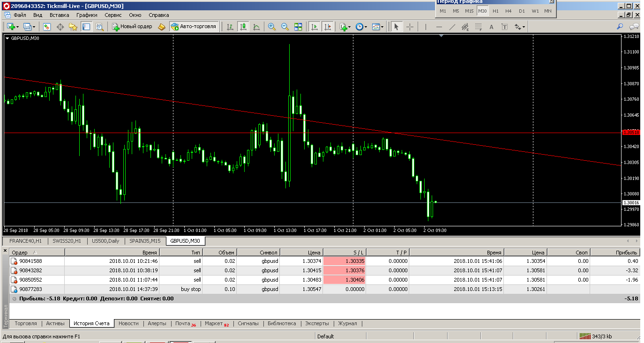Image resolution: width=644 pixels, height=343 pixels.
Task: Select the Crosshair tool
Action: (x=410, y=27)
